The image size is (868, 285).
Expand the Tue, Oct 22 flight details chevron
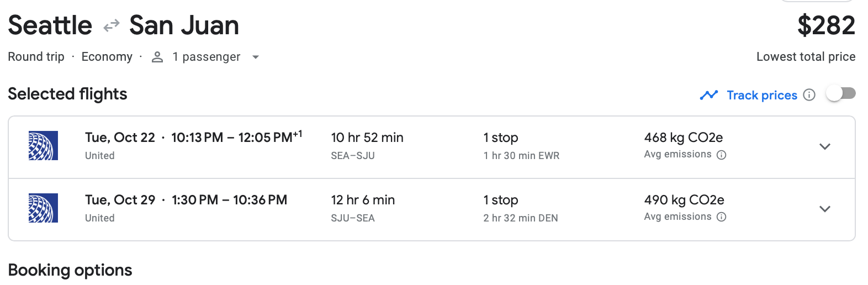825,146
